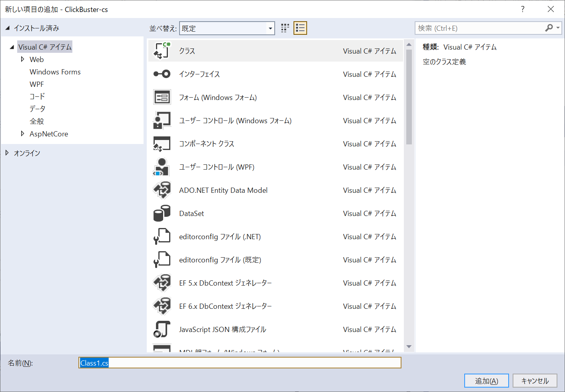Image resolution: width=565 pixels, height=392 pixels.
Task: Click the 検索 (Ctrl+E) search box
Action: click(x=480, y=28)
